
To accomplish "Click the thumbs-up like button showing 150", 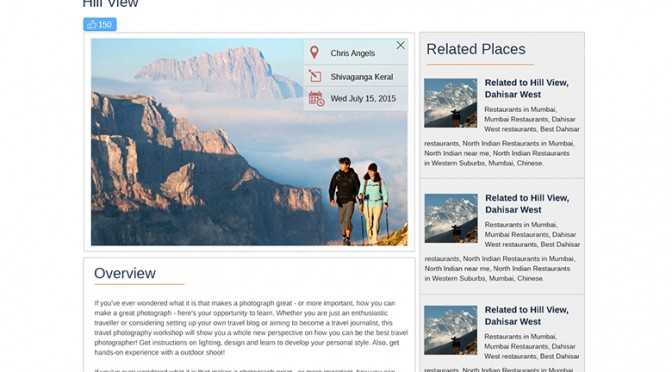I will tap(100, 24).
